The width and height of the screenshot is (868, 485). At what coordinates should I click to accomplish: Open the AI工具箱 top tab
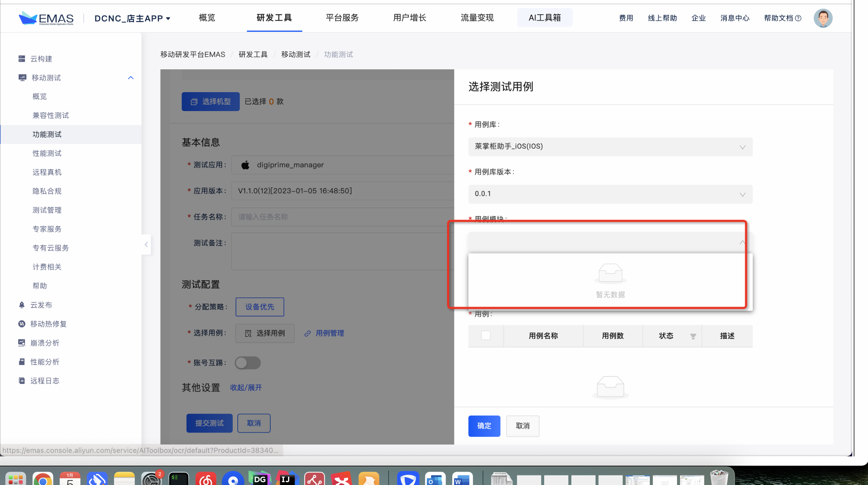[x=544, y=17]
